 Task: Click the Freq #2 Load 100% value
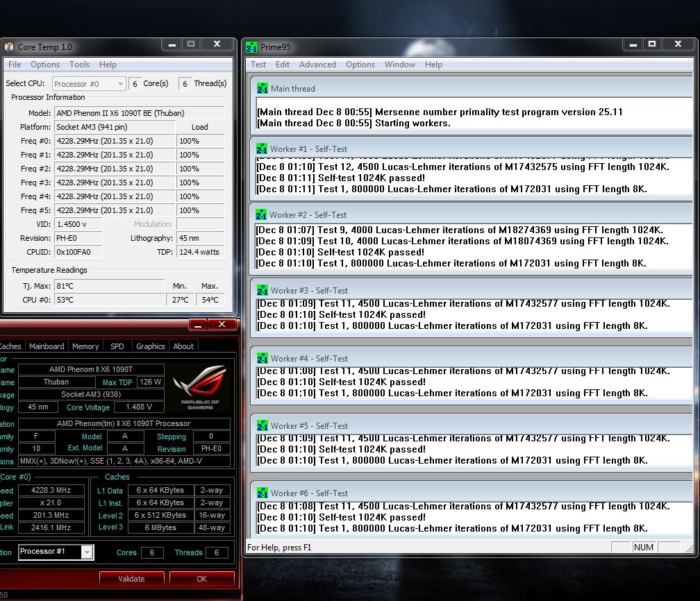tap(201, 169)
